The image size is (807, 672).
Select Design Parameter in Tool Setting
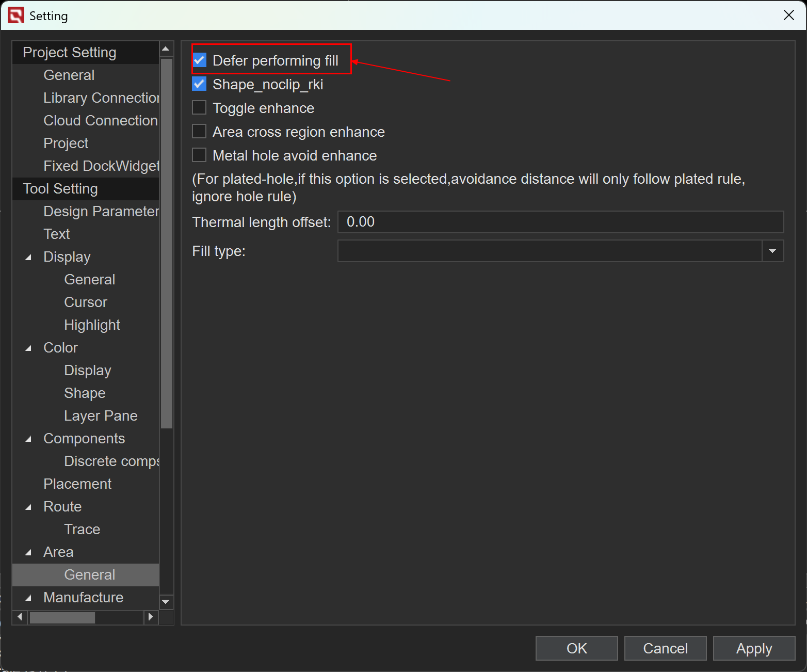101,212
